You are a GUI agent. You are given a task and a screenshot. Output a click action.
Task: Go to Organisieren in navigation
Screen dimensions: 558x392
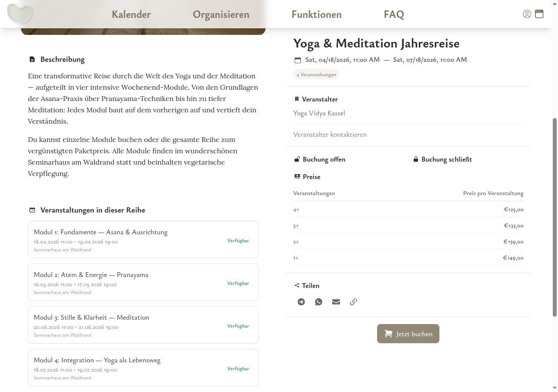tap(221, 14)
